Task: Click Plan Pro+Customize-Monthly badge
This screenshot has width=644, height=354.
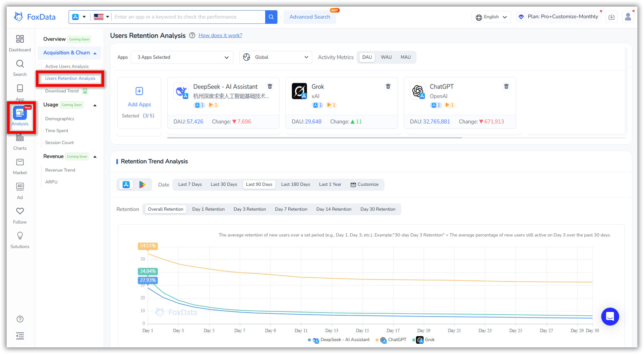Action: click(x=559, y=17)
